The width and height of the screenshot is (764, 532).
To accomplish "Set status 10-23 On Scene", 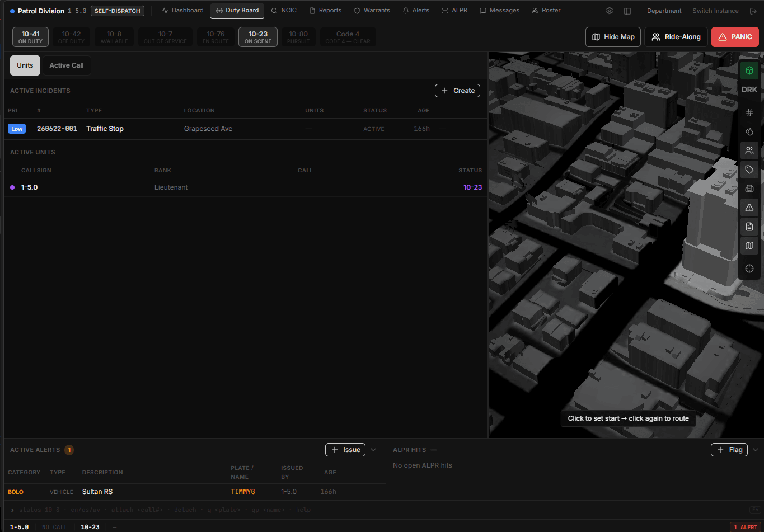I will coord(258,37).
